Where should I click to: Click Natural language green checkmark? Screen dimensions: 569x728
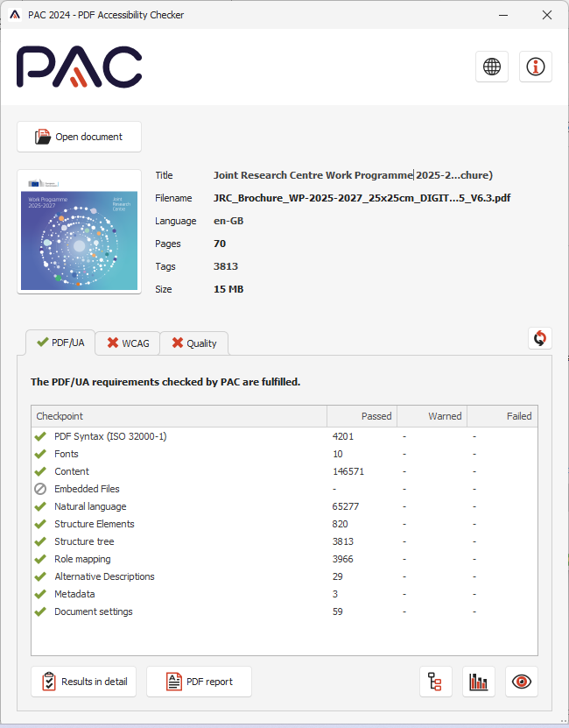pos(40,506)
